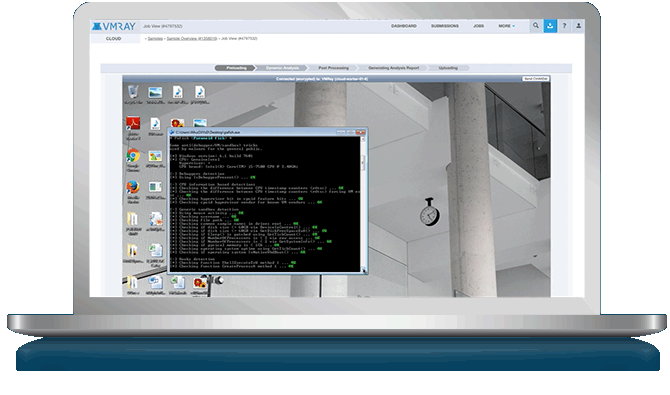This screenshot has height=395, width=670.
Task: Select the CLOUD label under the logo
Action: pos(114,38)
